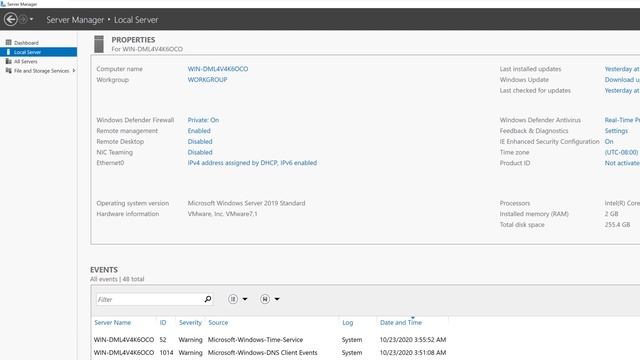
Task: Click the WORKGROUP link
Action: tap(207, 80)
